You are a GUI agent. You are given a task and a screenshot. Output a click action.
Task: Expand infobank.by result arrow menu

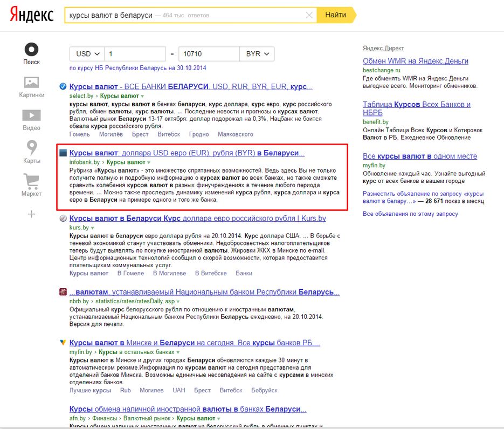tap(149, 162)
